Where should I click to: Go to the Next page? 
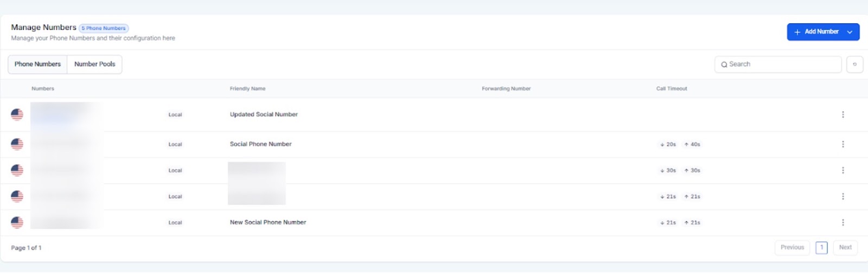tap(845, 247)
